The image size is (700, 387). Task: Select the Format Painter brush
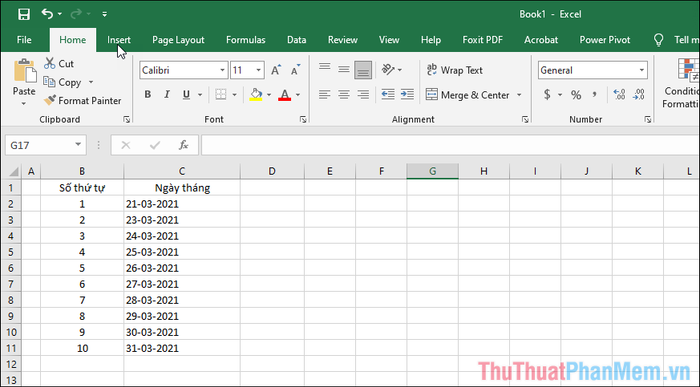coord(50,100)
